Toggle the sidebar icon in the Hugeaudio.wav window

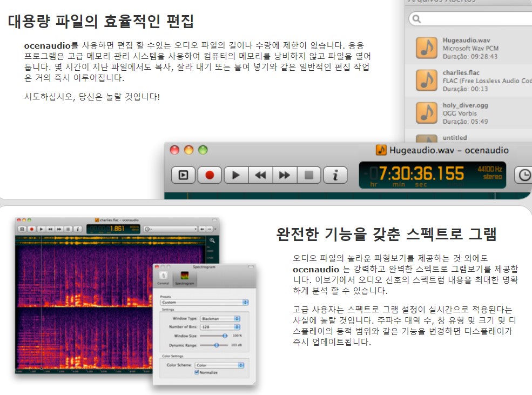pos(183,175)
